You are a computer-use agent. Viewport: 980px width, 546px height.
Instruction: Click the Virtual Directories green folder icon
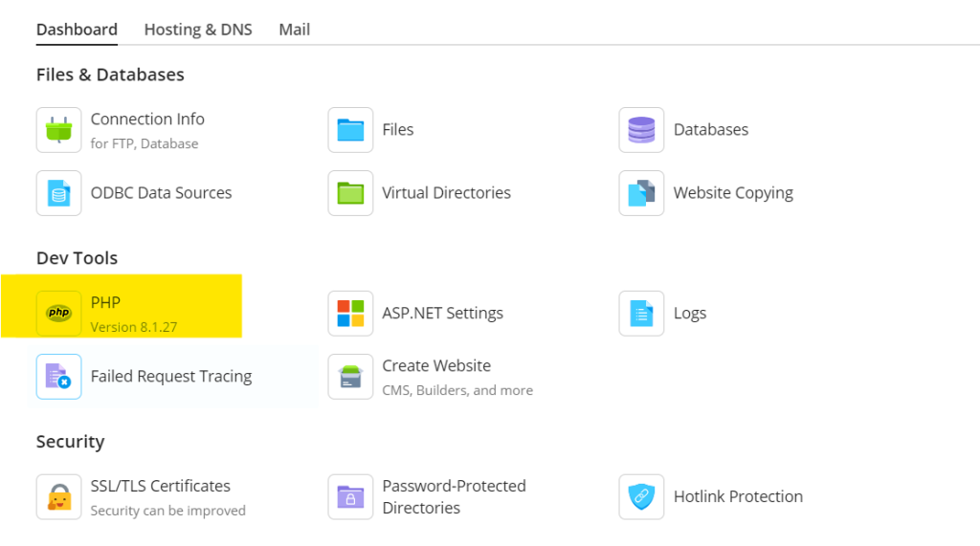tap(350, 193)
